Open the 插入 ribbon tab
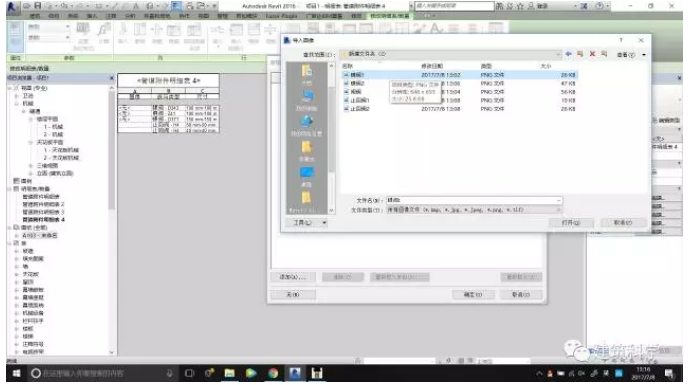The image size is (692, 385). click(x=92, y=16)
